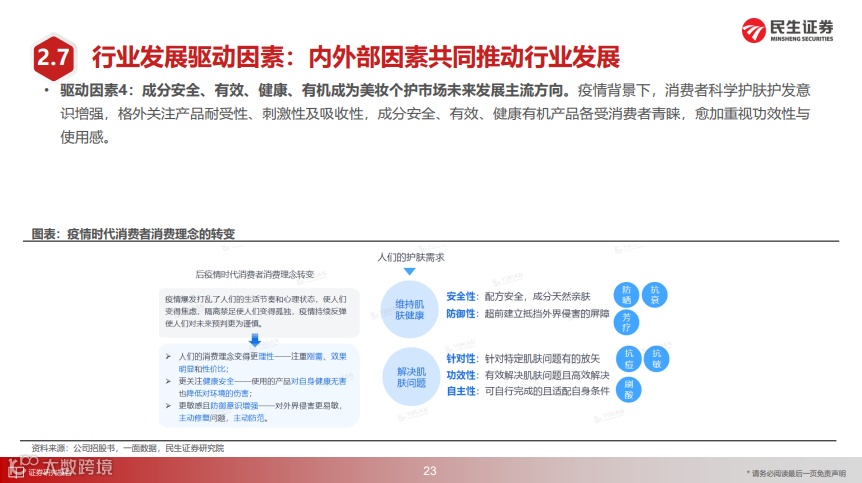862x483 pixels.
Task: Click the text 配方安全，成分天然亲肤
Action: [x=537, y=297]
